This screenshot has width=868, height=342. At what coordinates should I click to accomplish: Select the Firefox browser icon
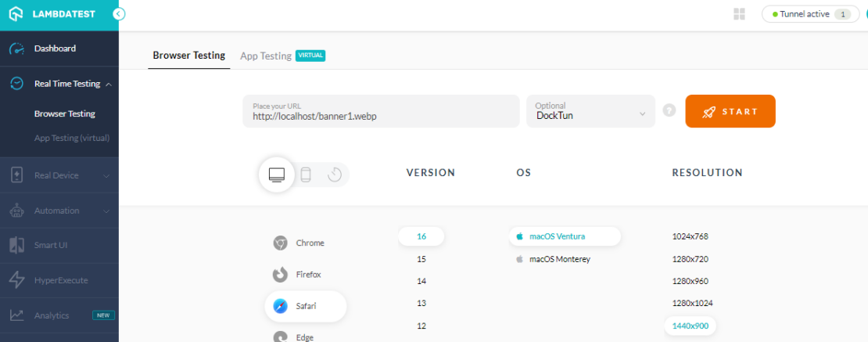(x=280, y=275)
